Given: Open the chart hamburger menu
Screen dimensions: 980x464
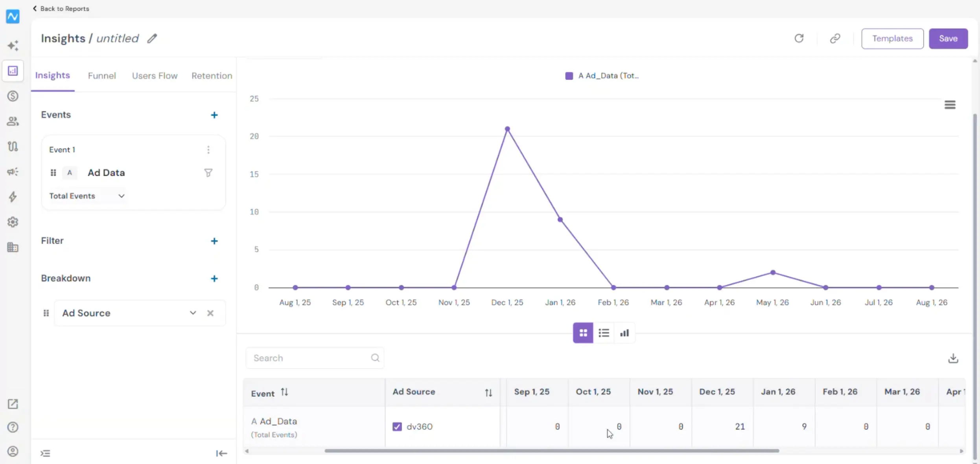Looking at the screenshot, I should [950, 105].
